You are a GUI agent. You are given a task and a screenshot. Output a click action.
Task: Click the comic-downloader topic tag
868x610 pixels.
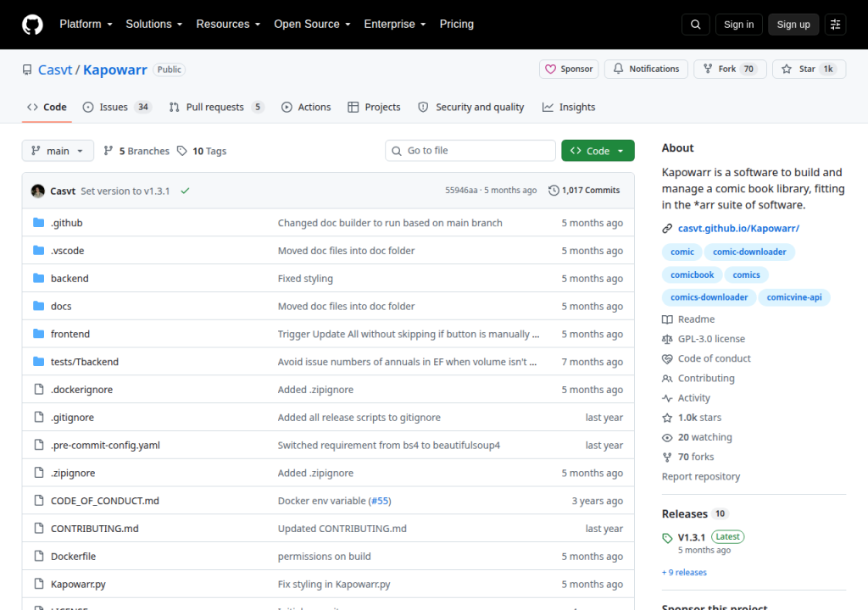click(x=749, y=252)
